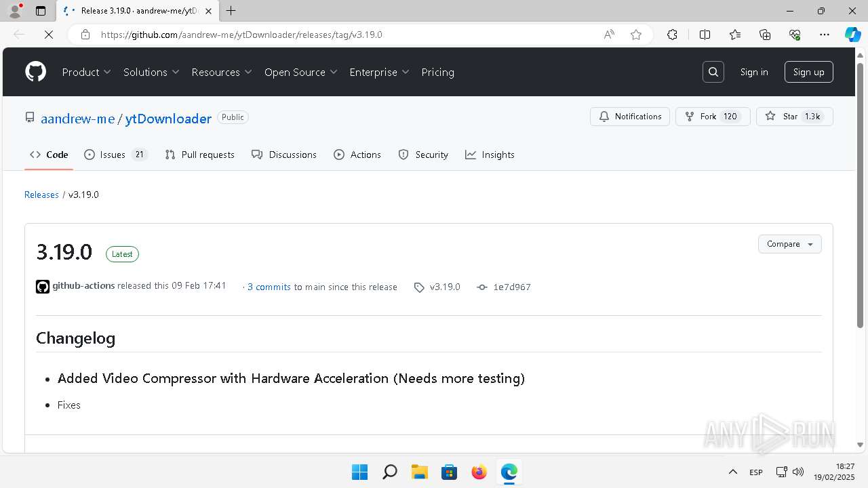Open Microsoft Store from taskbar
868x488 pixels.
coord(449,472)
